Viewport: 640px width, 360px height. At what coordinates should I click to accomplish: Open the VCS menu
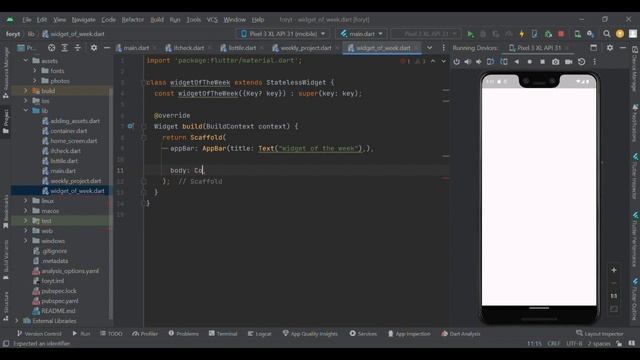point(212,20)
